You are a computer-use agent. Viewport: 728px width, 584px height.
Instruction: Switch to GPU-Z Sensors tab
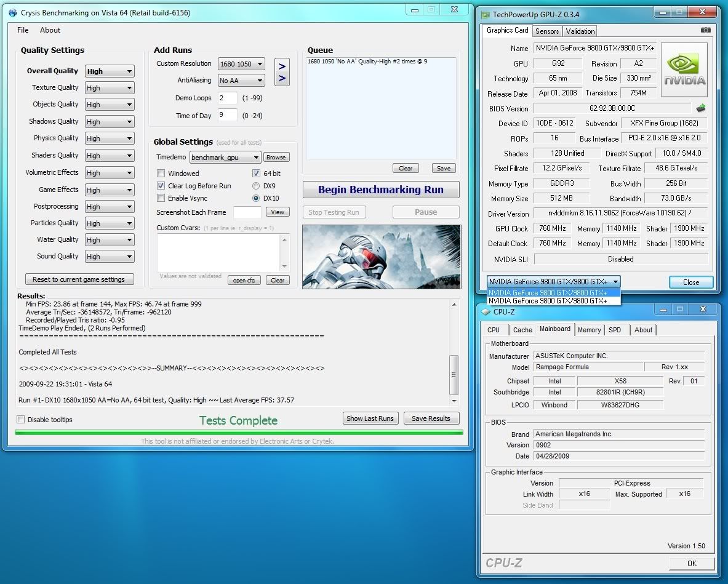point(547,31)
